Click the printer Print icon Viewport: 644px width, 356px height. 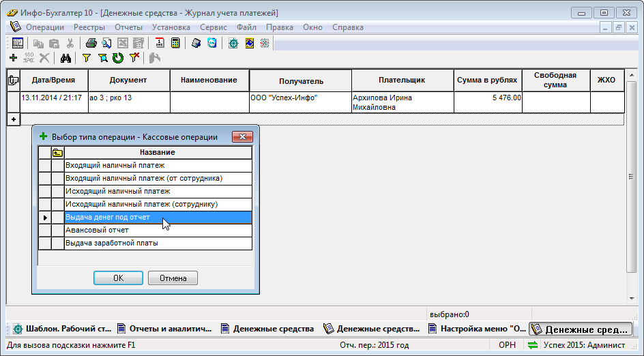click(x=91, y=43)
